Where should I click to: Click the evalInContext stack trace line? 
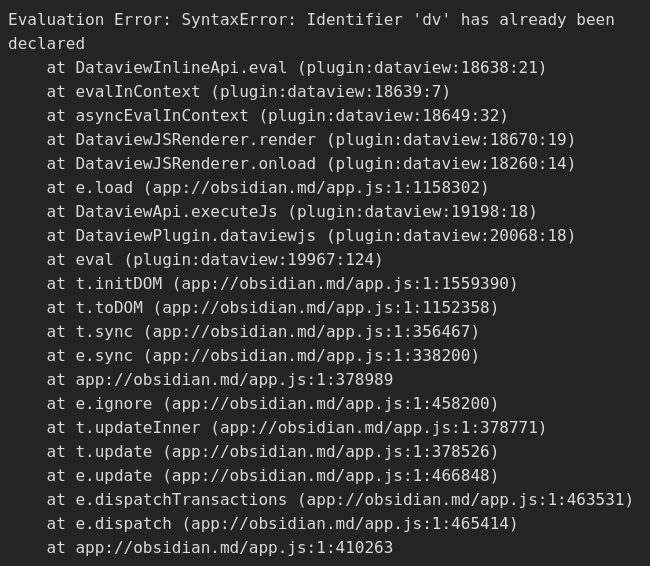coord(248,92)
